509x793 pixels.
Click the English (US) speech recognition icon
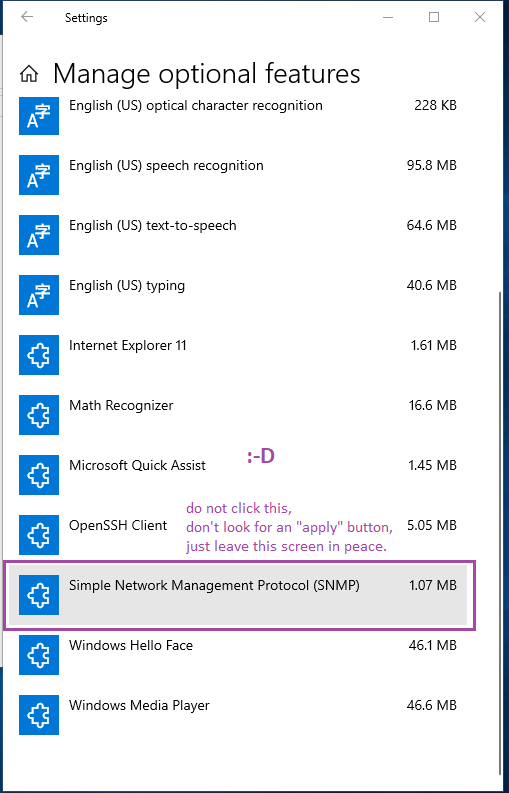pos(39,175)
